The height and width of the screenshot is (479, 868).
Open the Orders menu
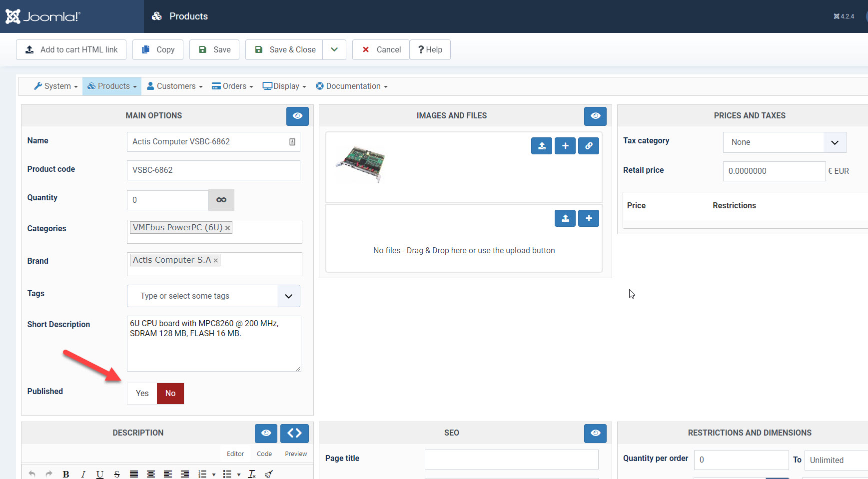pyautogui.click(x=232, y=86)
